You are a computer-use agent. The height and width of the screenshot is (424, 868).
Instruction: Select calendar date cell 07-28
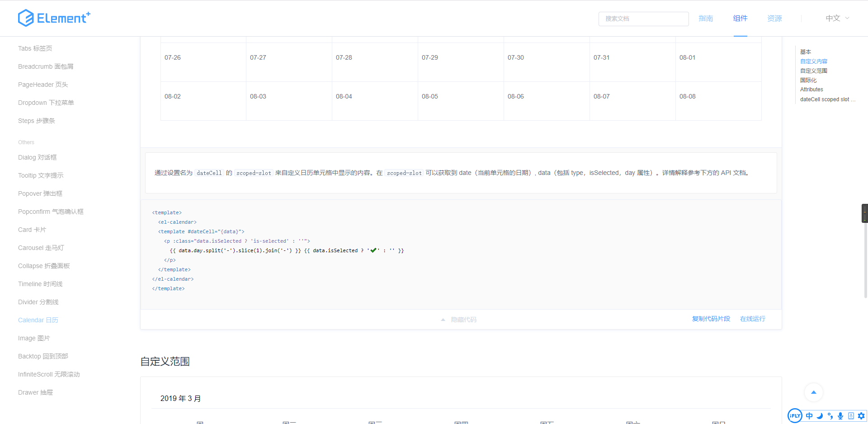(375, 62)
